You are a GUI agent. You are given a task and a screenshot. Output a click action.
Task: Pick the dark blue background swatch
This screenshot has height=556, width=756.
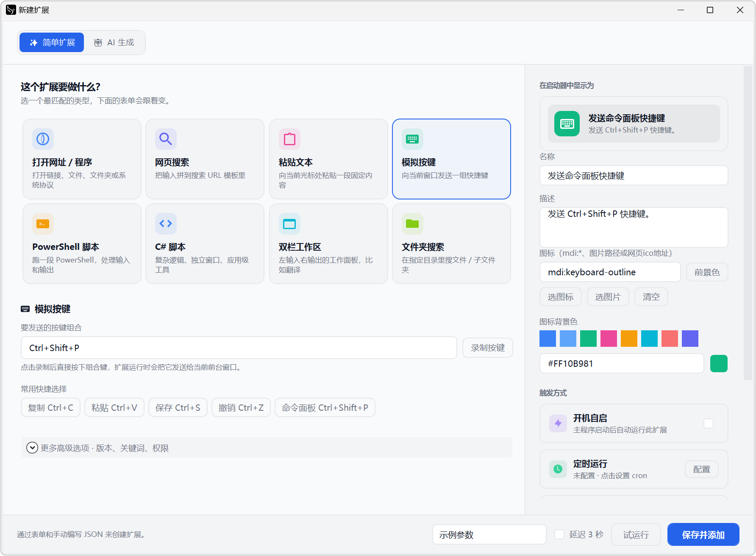pyautogui.click(x=548, y=338)
